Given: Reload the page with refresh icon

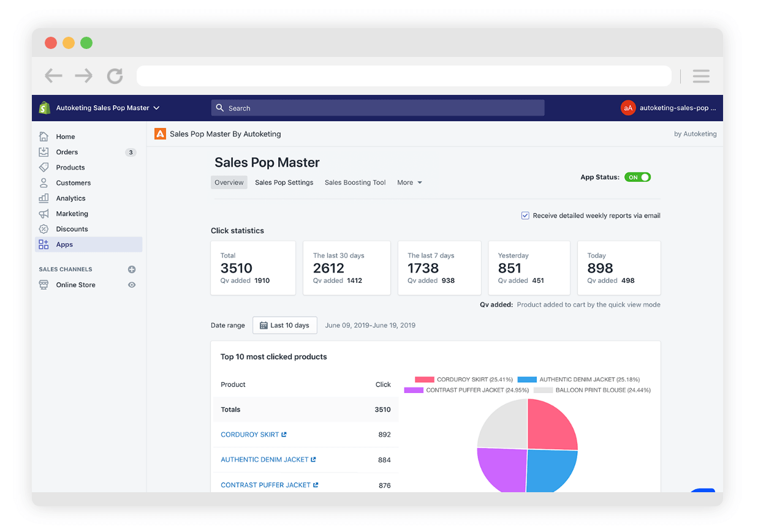Looking at the screenshot, I should 115,76.
